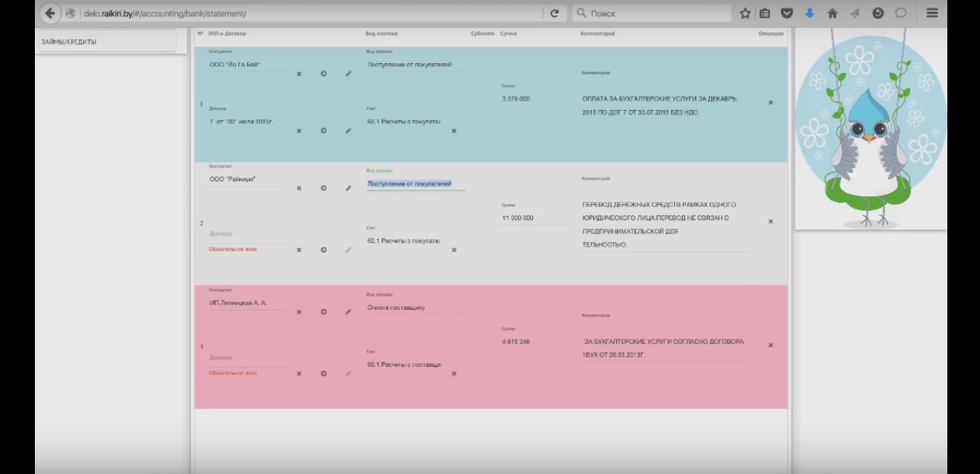Click the ИП Липницкая А. А. counterparty field
The width and height of the screenshot is (980, 474).
click(247, 303)
